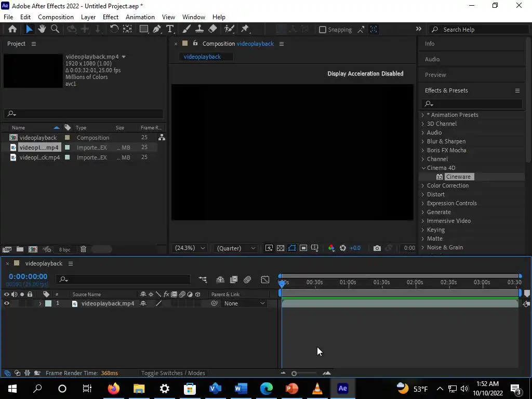Open the composition mini-flowchart icon

tap(203, 279)
